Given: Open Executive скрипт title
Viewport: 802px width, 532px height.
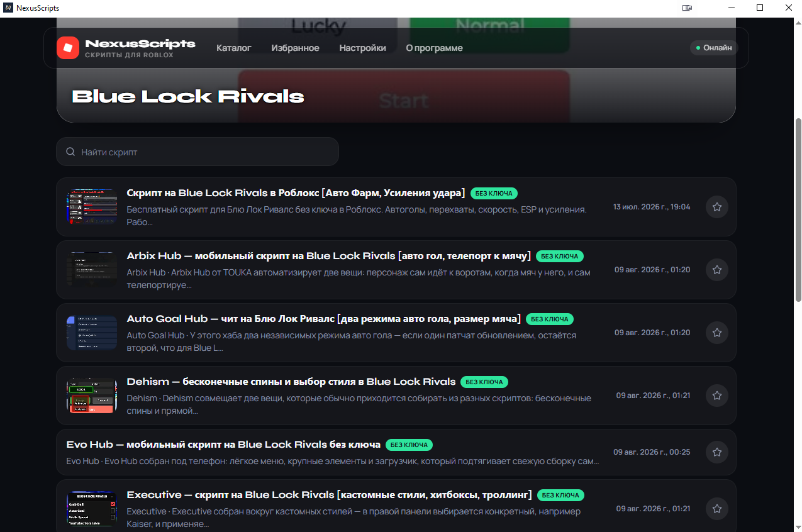Looking at the screenshot, I should tap(329, 495).
